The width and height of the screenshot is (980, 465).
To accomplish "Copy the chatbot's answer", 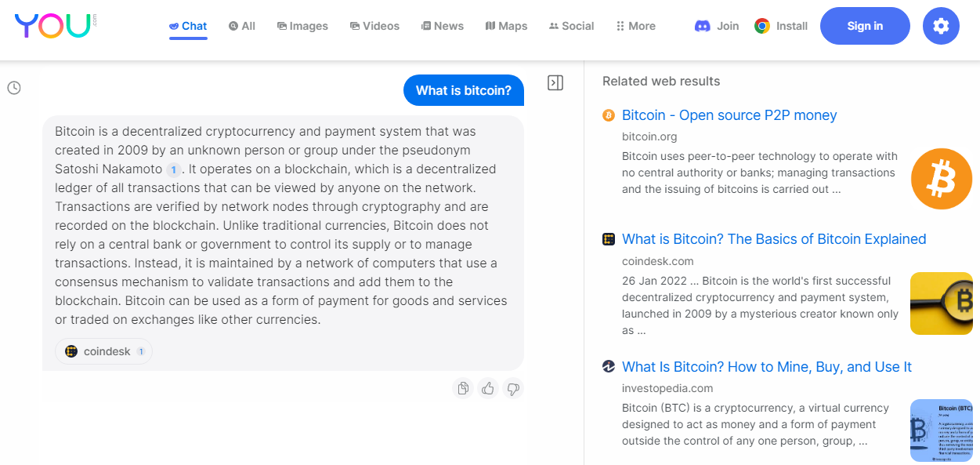I will [462, 388].
